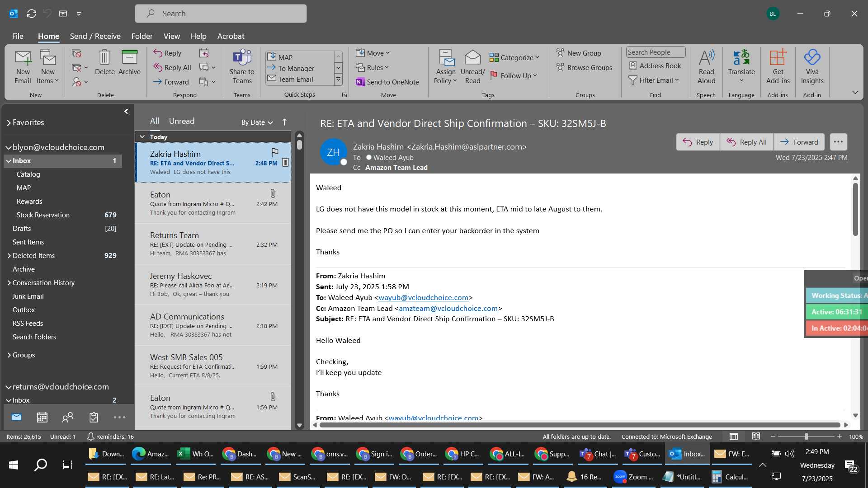
Task: Open Tasks view in navigation bar
Action: point(94,417)
